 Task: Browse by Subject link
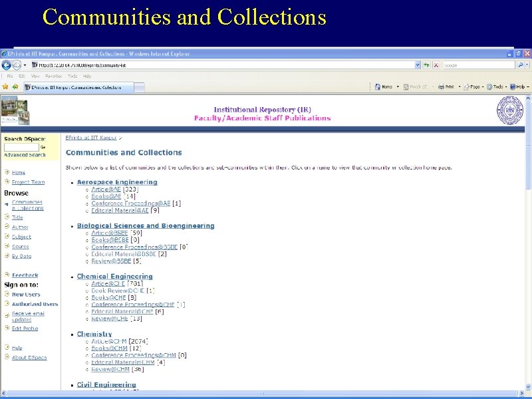[x=21, y=237]
